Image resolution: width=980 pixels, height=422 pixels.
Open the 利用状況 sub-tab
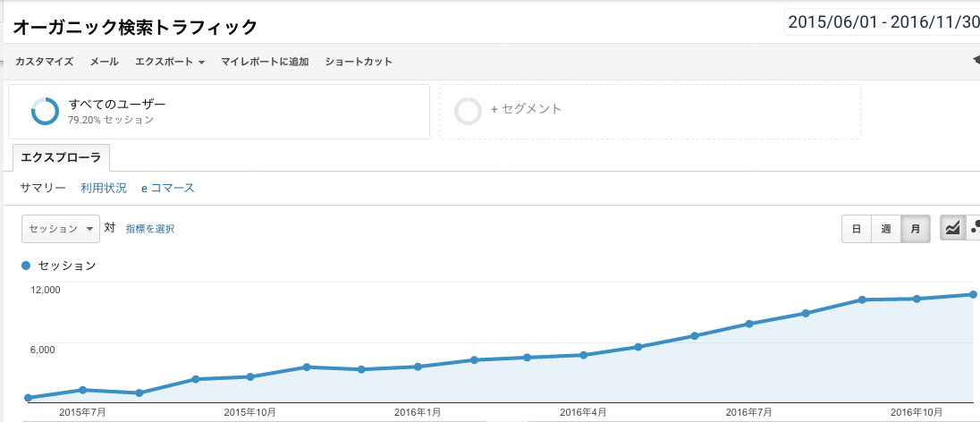pos(104,188)
